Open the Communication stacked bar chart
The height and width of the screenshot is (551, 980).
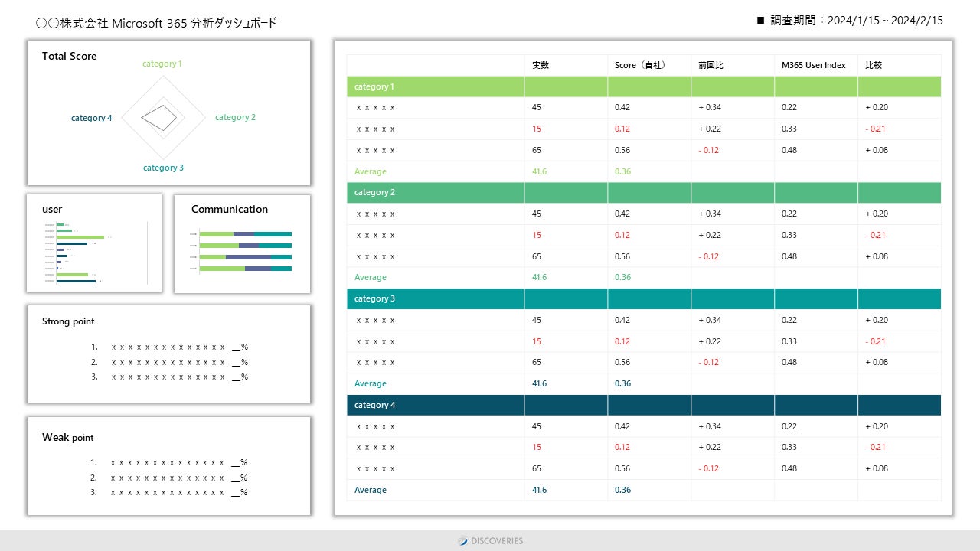[x=241, y=251]
